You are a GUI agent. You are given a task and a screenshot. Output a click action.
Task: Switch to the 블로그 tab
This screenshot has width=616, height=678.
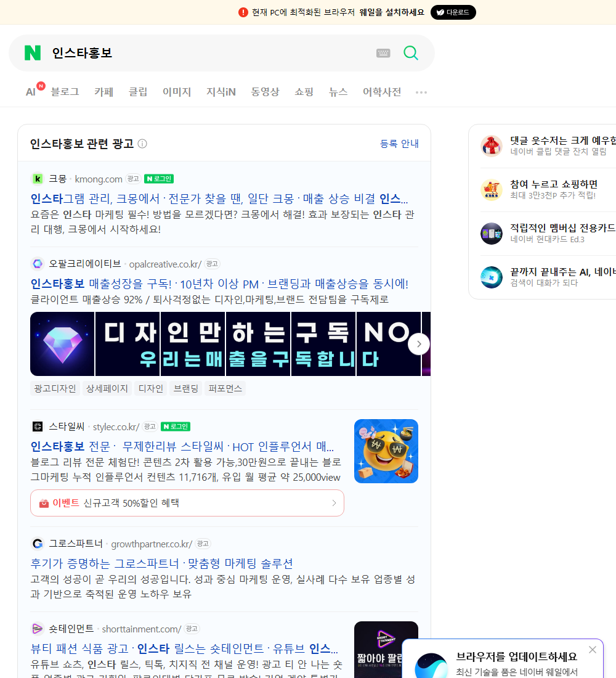tap(65, 92)
